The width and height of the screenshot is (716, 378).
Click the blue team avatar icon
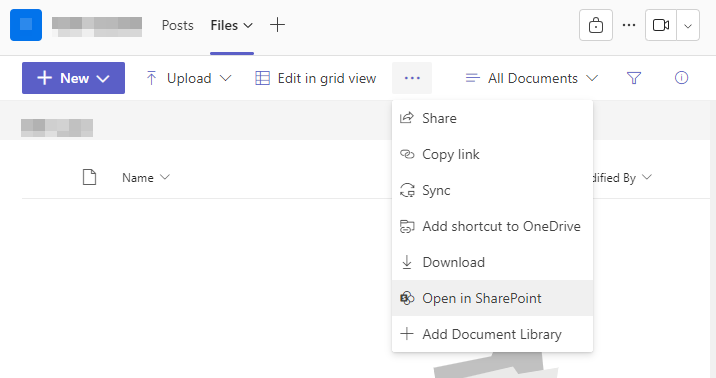pyautogui.click(x=26, y=25)
